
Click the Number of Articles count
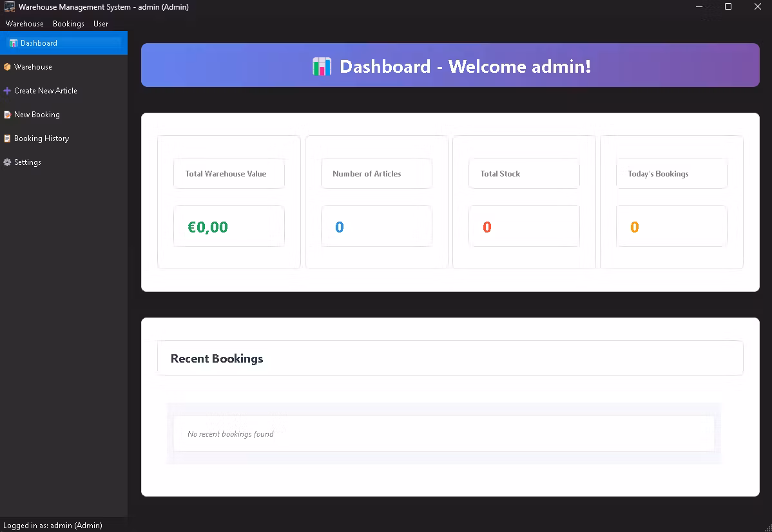340,227
